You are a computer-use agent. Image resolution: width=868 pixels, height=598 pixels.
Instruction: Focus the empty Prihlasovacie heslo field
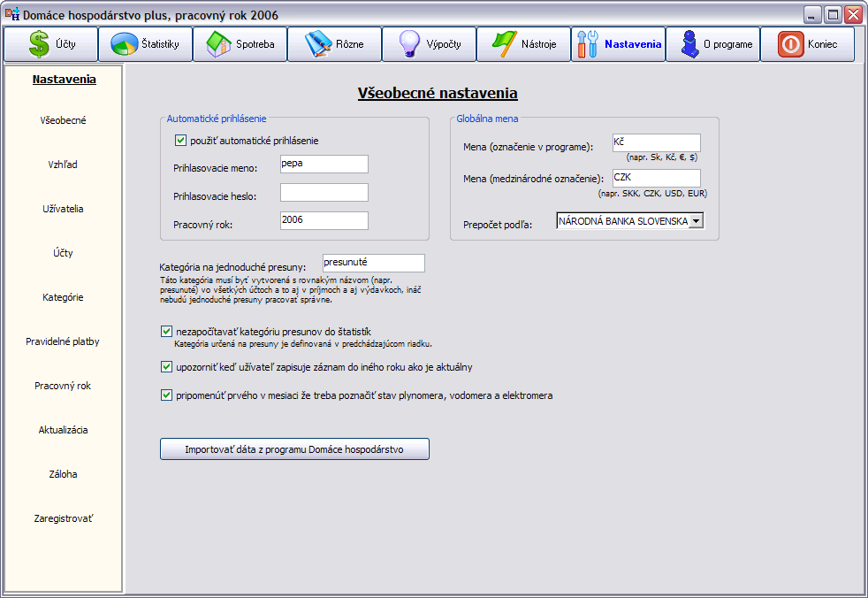coord(324,192)
